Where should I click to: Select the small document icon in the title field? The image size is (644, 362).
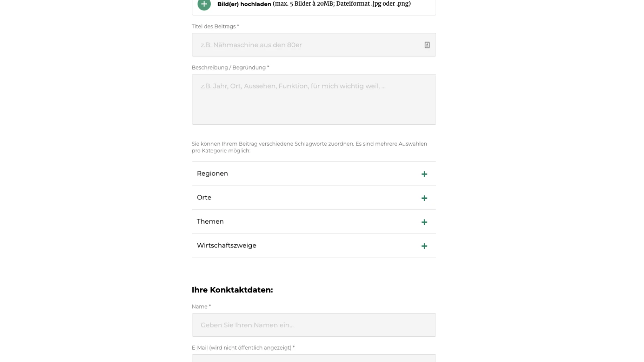(x=427, y=45)
